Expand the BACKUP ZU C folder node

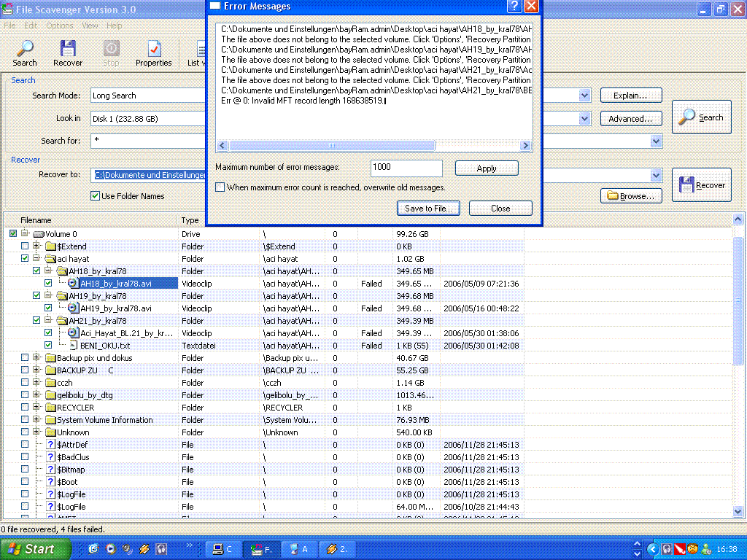36,370
